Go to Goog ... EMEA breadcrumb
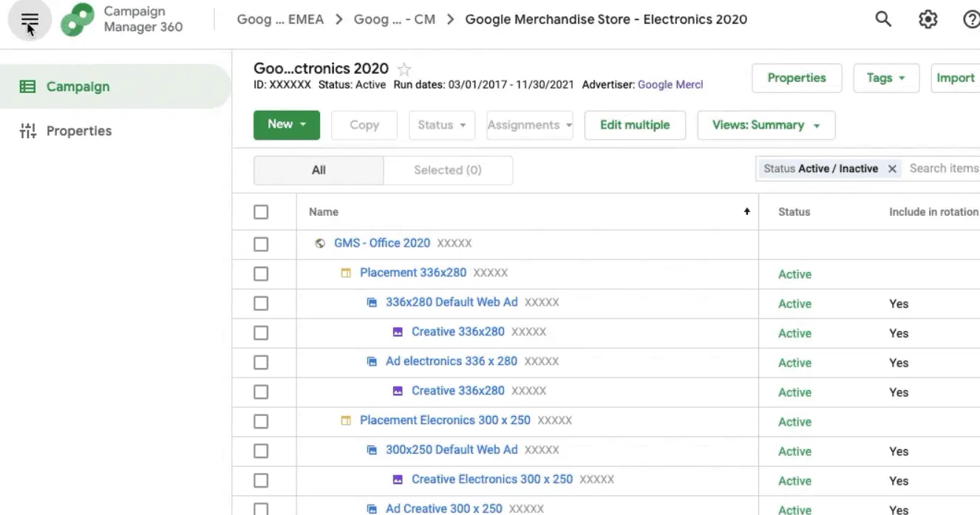 [x=280, y=19]
